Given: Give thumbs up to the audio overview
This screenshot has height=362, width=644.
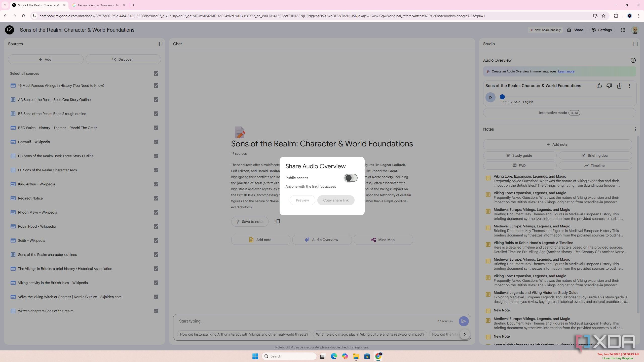Looking at the screenshot, I should (x=599, y=86).
